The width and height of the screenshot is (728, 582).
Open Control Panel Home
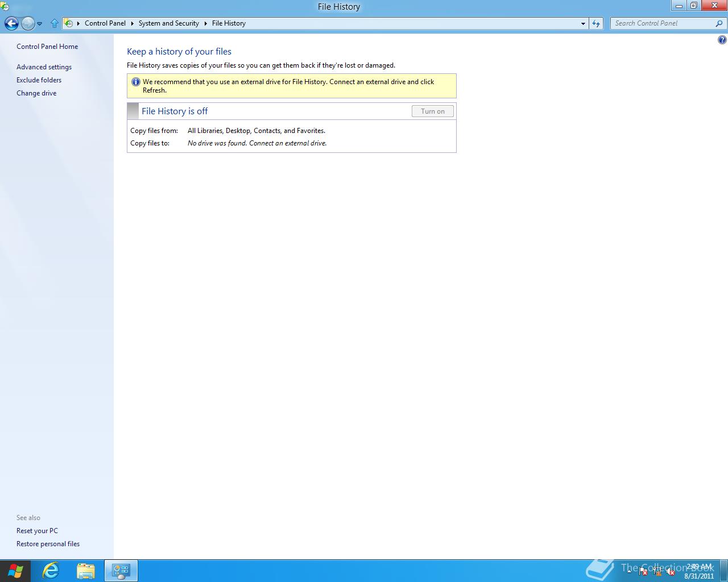pyautogui.click(x=47, y=47)
